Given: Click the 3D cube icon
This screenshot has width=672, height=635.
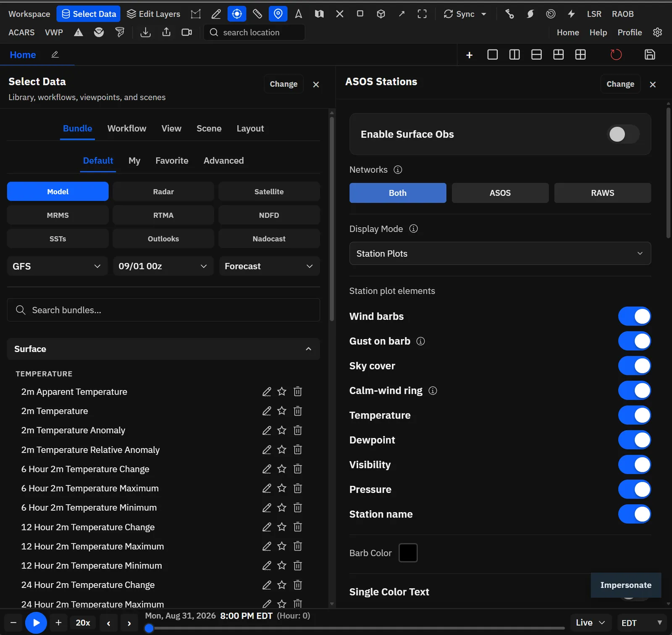Looking at the screenshot, I should click(381, 14).
